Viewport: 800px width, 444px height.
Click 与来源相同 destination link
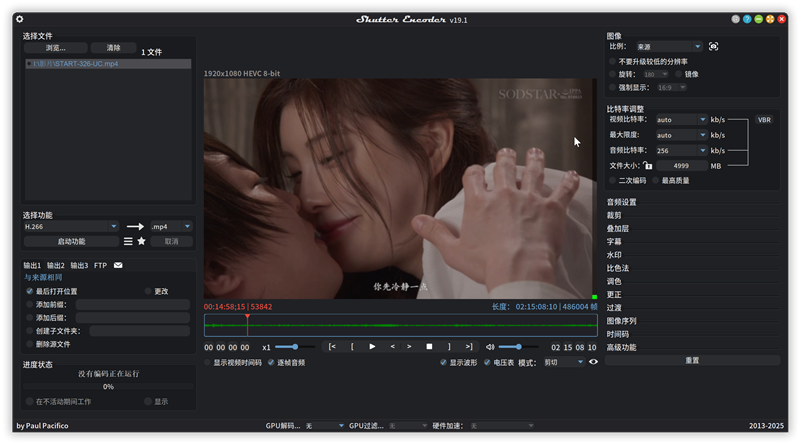(43, 277)
